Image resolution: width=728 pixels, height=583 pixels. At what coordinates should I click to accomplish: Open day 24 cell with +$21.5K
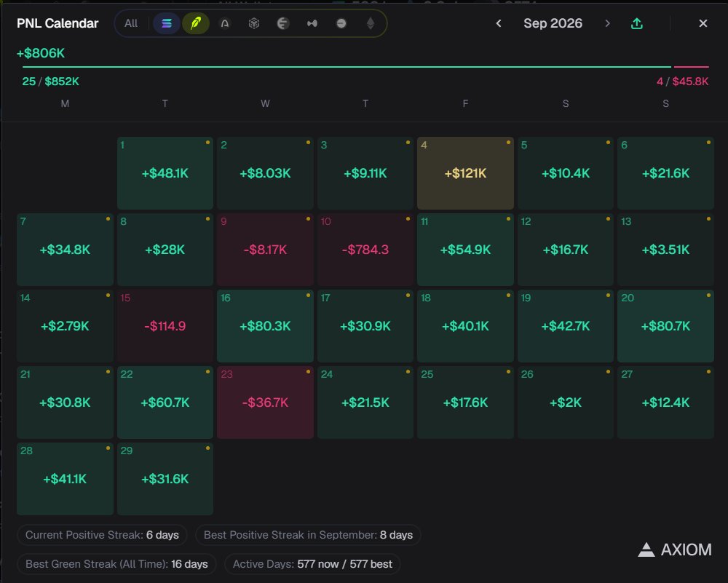[x=365, y=402]
